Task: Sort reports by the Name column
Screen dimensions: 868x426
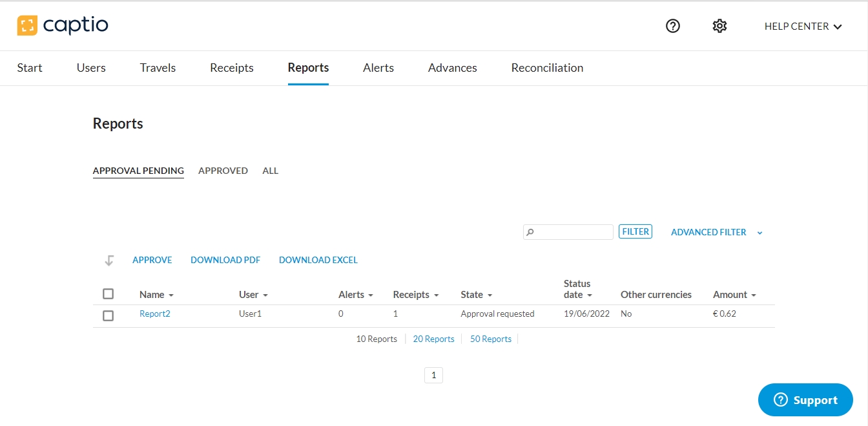Action: tap(156, 295)
